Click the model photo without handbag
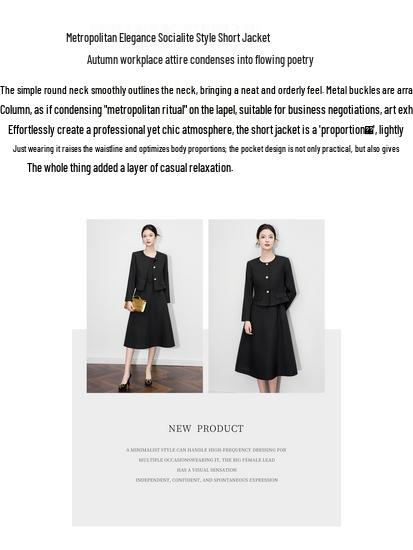Screen dimensions: 413x550 [x=266, y=306]
